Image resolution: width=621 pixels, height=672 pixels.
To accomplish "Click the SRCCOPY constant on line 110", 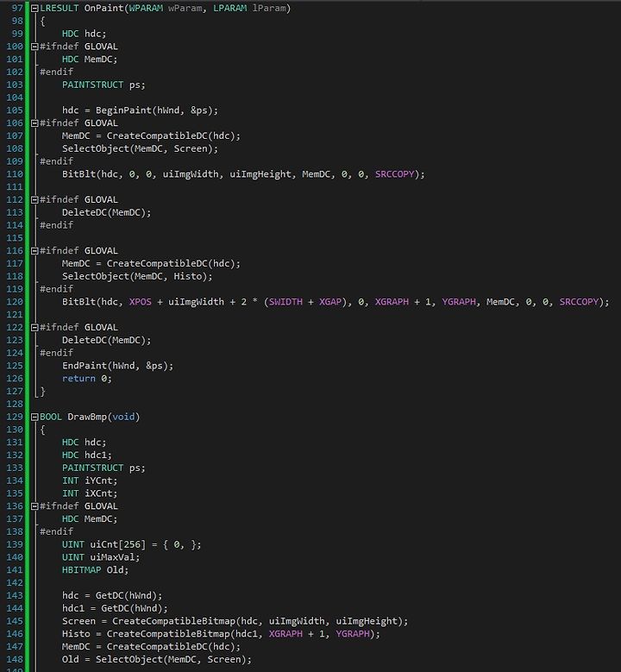I will (395, 174).
